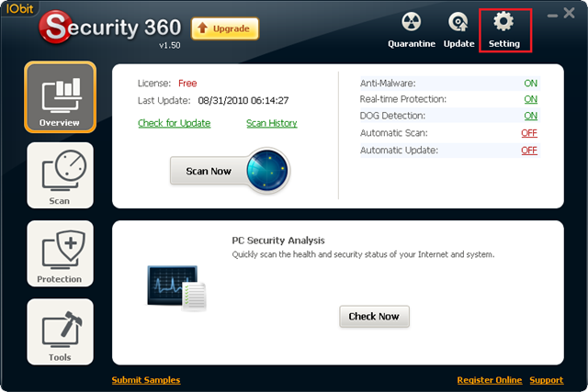Click the Check Now button
The image size is (588, 392).
click(x=374, y=317)
